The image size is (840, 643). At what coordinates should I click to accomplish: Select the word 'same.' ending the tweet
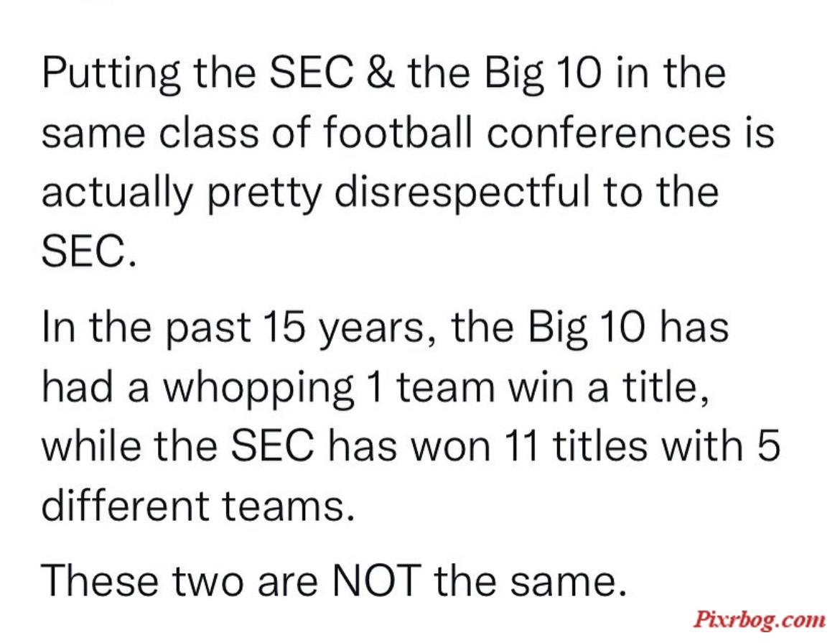pos(568,580)
